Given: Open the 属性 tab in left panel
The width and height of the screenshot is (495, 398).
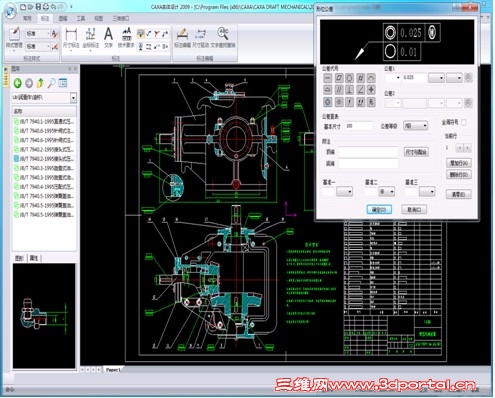Looking at the screenshot, I should point(34,258).
